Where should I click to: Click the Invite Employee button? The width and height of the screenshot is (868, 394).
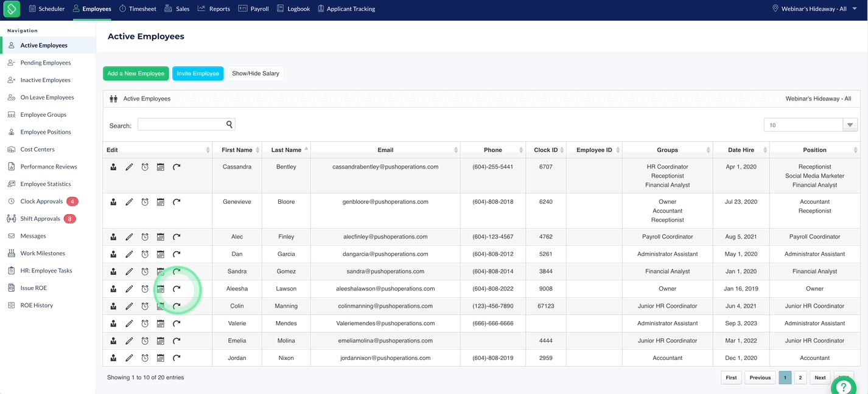pos(198,74)
